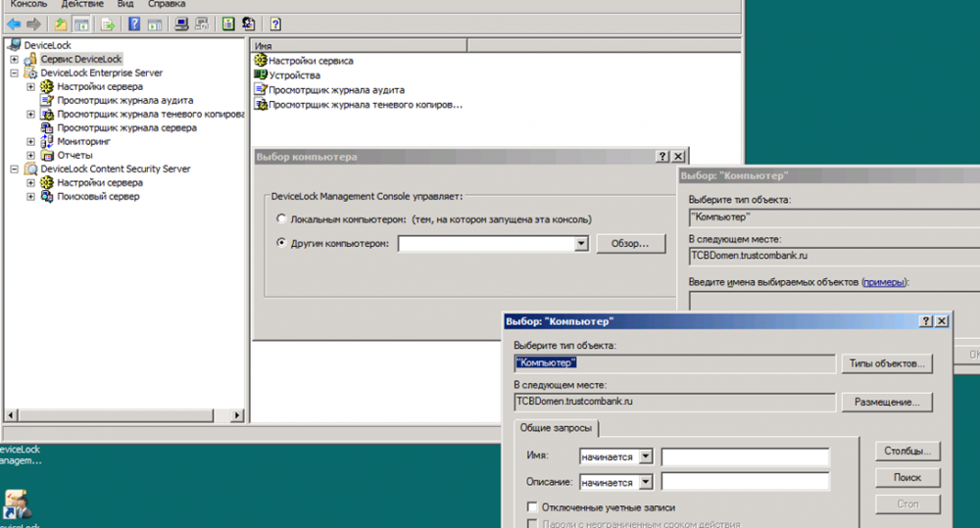Select the Общие запросы tab
The width and height of the screenshot is (980, 528).
(x=556, y=428)
